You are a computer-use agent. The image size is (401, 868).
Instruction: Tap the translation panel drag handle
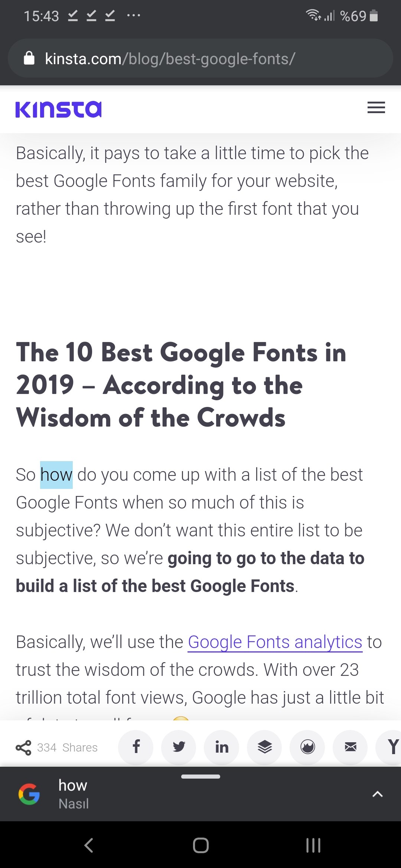200,776
